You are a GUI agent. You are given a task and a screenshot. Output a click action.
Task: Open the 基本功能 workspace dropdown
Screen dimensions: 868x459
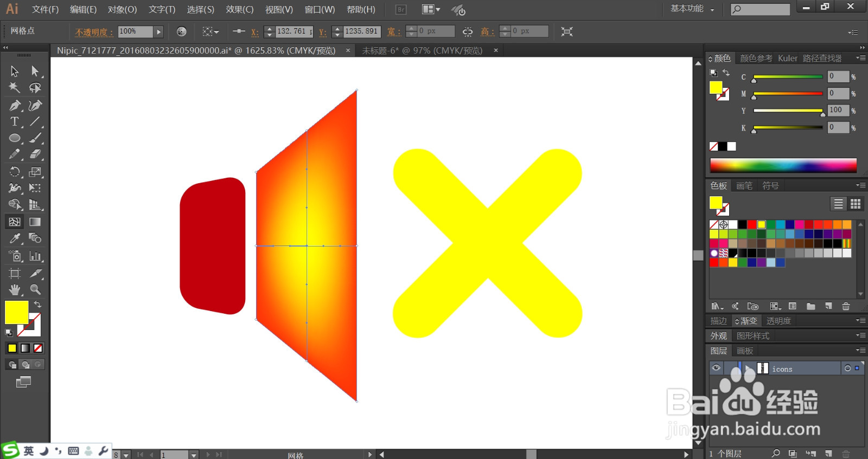692,9
